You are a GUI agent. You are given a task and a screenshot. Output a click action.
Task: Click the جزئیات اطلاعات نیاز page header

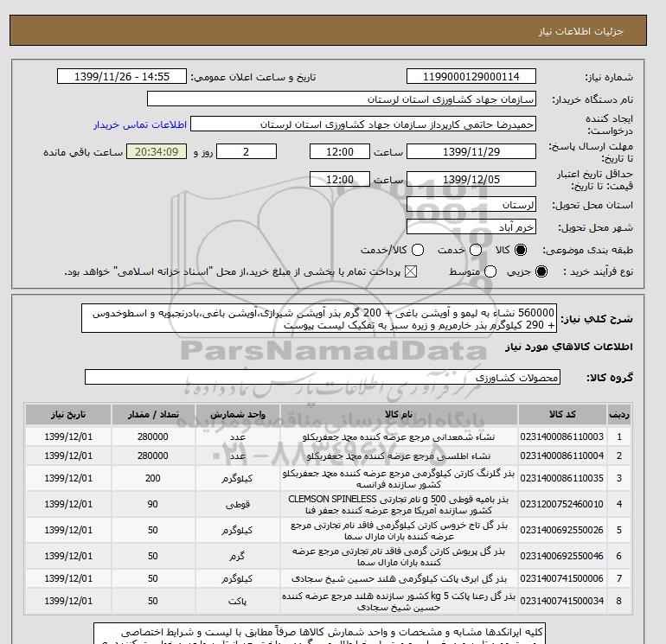[x=580, y=31]
